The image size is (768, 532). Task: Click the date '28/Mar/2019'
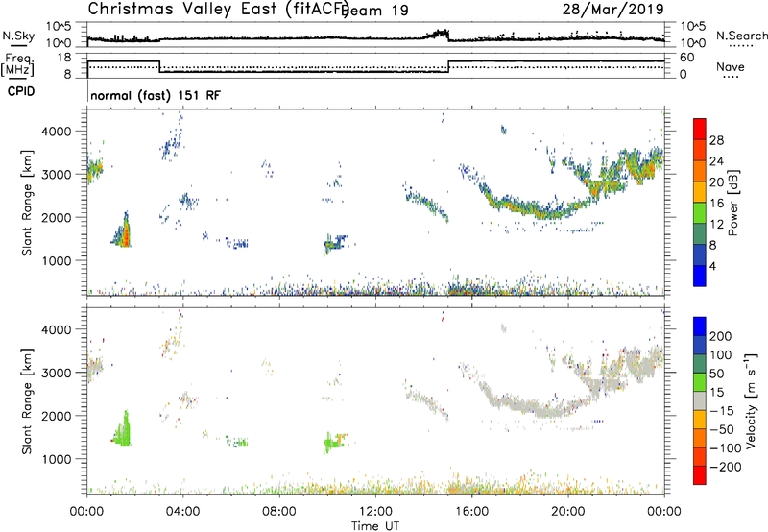point(612,9)
